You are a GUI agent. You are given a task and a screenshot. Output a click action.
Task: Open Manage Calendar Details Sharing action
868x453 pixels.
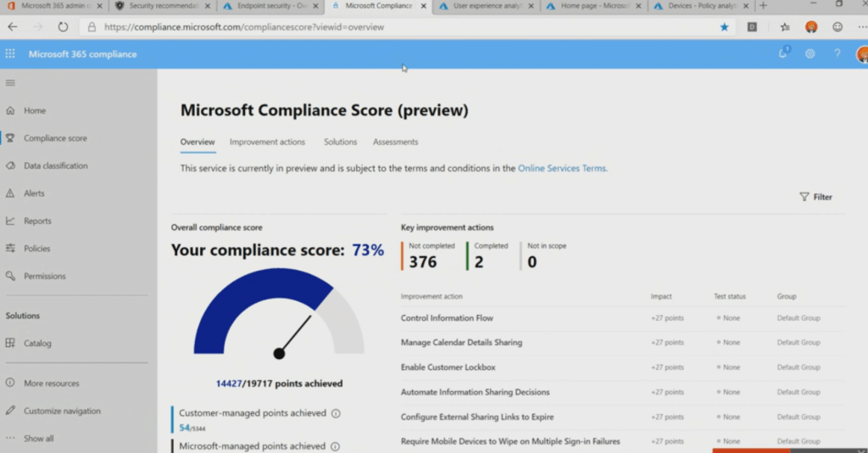click(x=461, y=342)
